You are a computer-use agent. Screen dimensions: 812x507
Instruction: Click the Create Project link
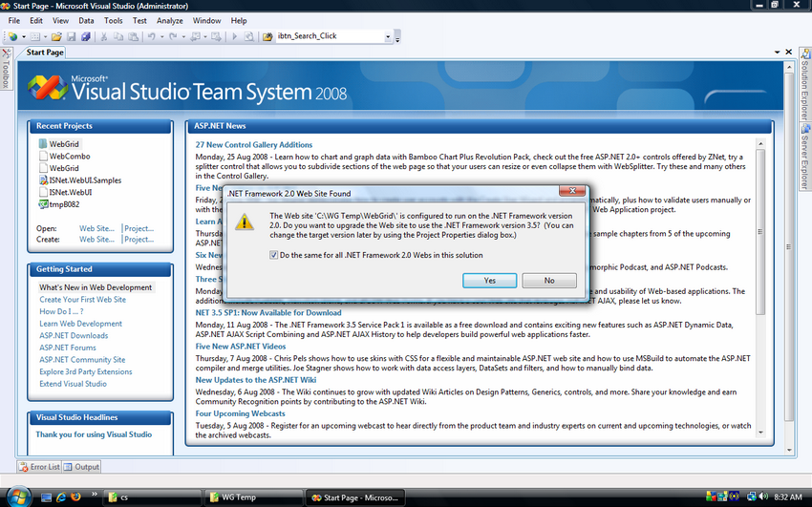(x=139, y=239)
